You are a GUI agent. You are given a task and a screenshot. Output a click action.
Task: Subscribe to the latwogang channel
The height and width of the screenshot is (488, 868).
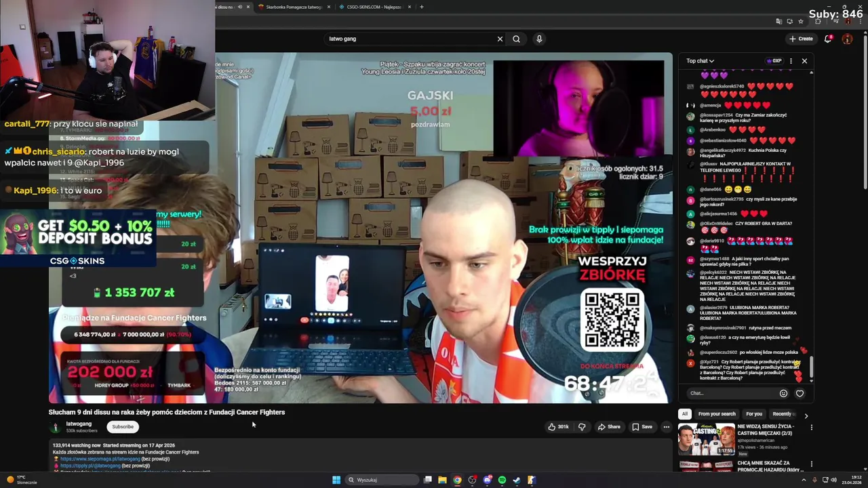point(123,427)
